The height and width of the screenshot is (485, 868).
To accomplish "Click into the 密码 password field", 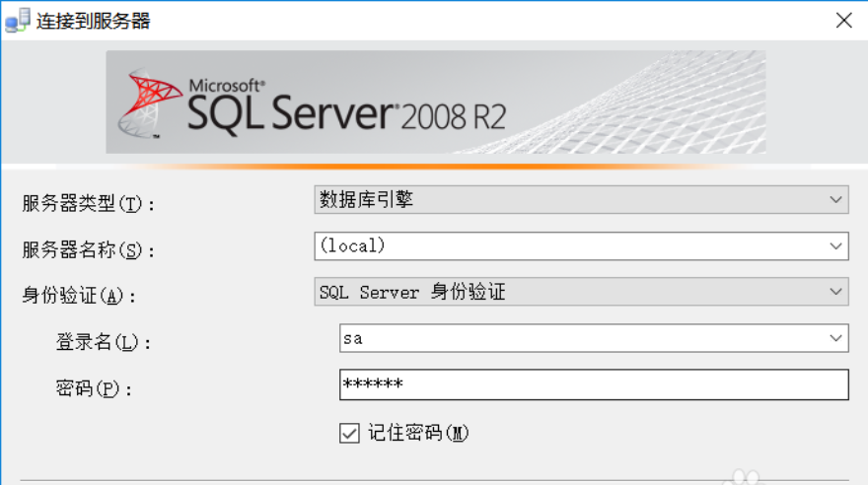I will point(594,384).
